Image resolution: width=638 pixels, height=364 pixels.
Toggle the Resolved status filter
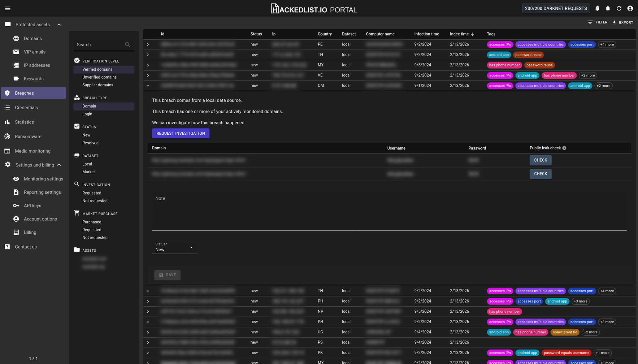[90, 143]
